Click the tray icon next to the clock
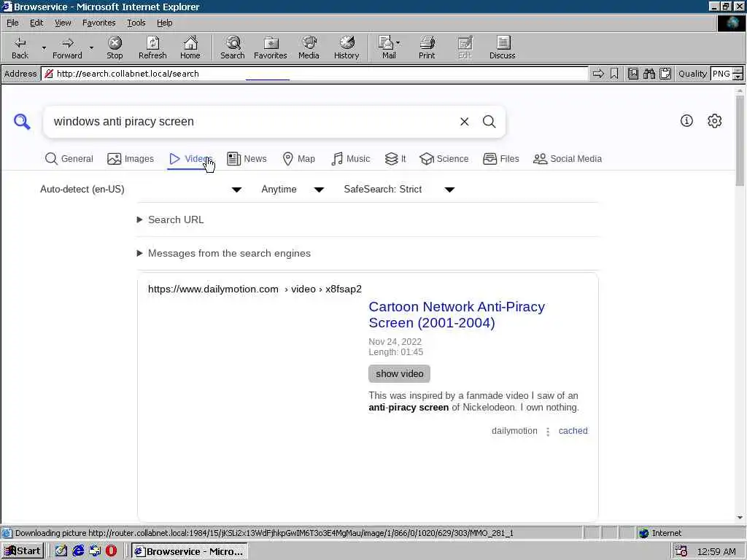The height and width of the screenshot is (560, 747). [681, 551]
